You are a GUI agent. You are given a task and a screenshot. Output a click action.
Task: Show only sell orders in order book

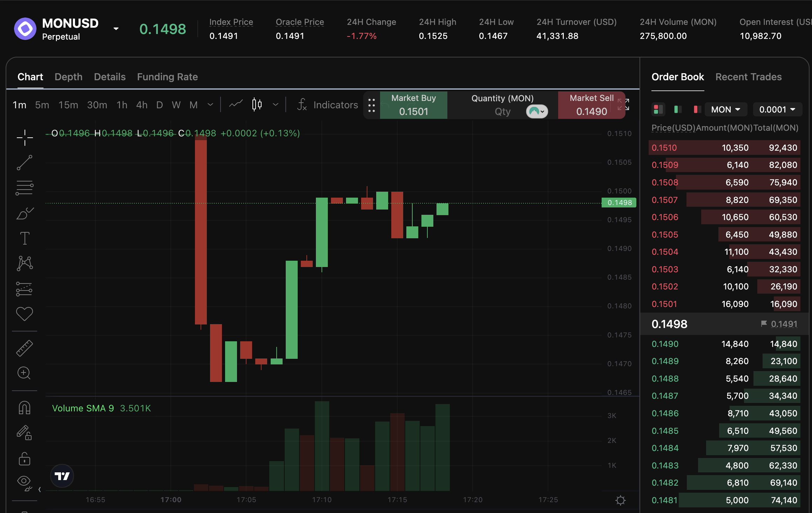point(697,110)
